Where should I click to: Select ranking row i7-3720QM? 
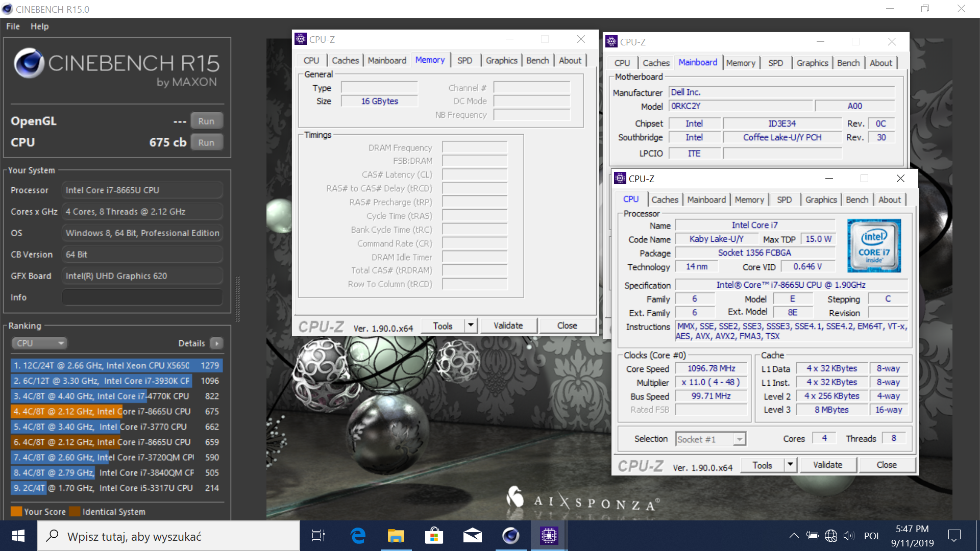(x=116, y=457)
